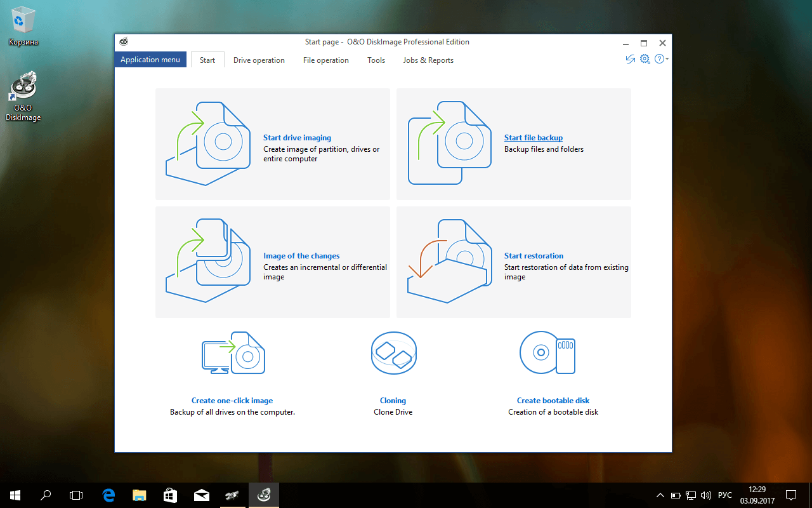The image size is (812, 508).
Task: Click the Start restoration illustration icon
Action: coord(449,261)
